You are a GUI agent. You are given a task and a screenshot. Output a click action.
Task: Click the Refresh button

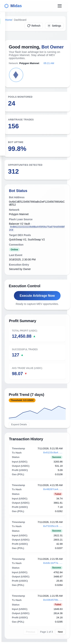(34, 26)
